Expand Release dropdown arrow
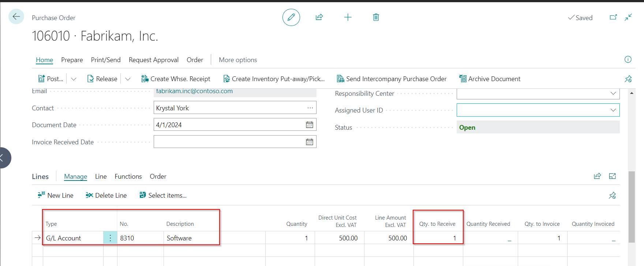The image size is (644, 266). pos(128,79)
